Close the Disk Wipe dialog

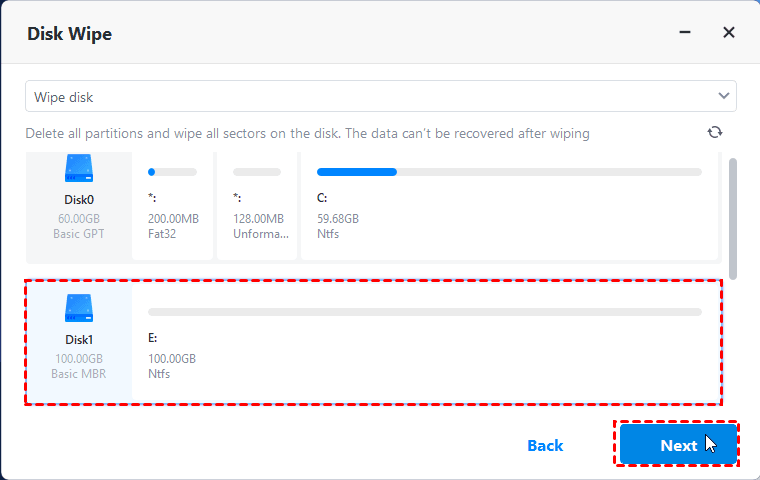(x=729, y=33)
